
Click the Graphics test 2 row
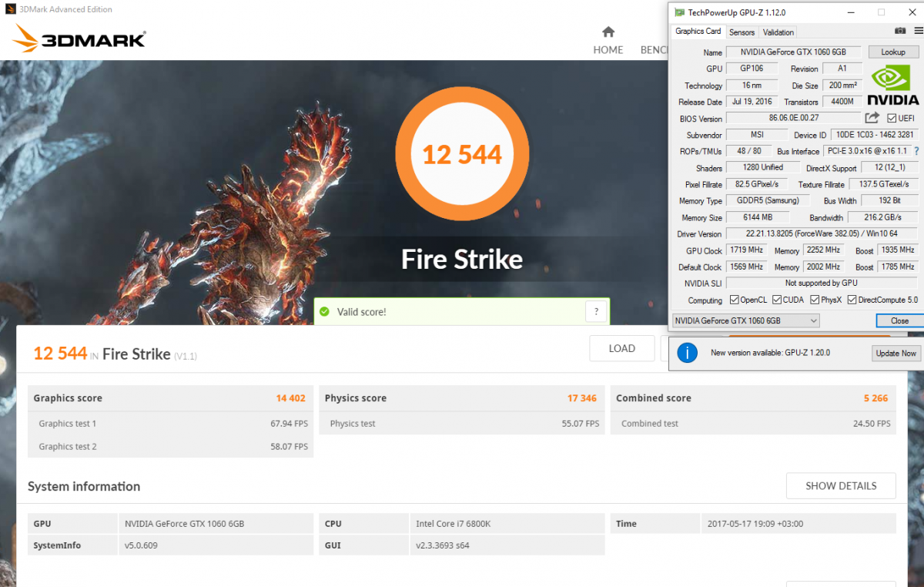tap(171, 447)
